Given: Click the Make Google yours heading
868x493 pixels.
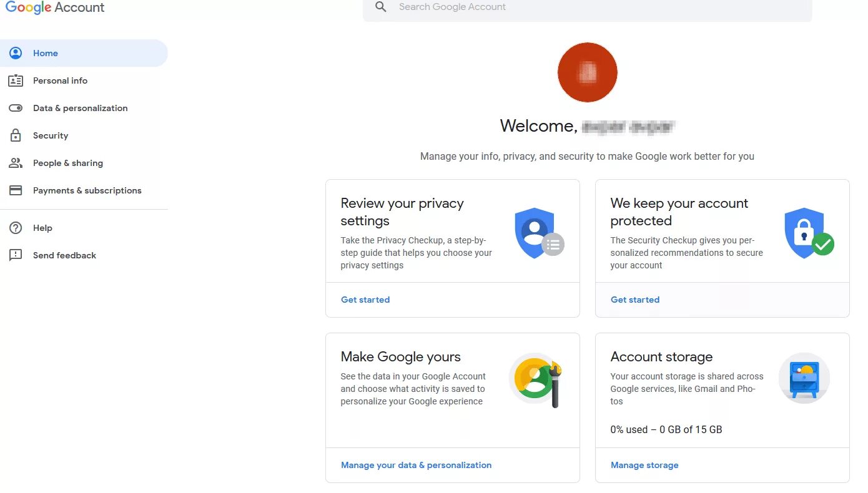Looking at the screenshot, I should 401,357.
